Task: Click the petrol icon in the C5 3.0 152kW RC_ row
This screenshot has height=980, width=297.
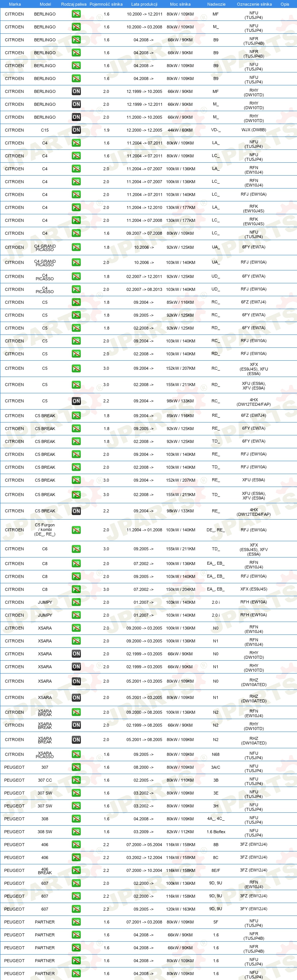Action: 76,368
